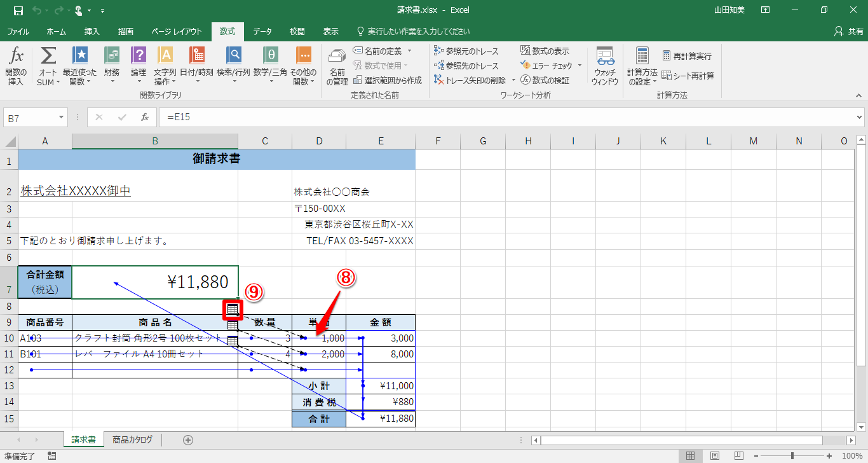Click the Share (共有) button
Viewport: 868px width, 463px height.
click(x=848, y=31)
